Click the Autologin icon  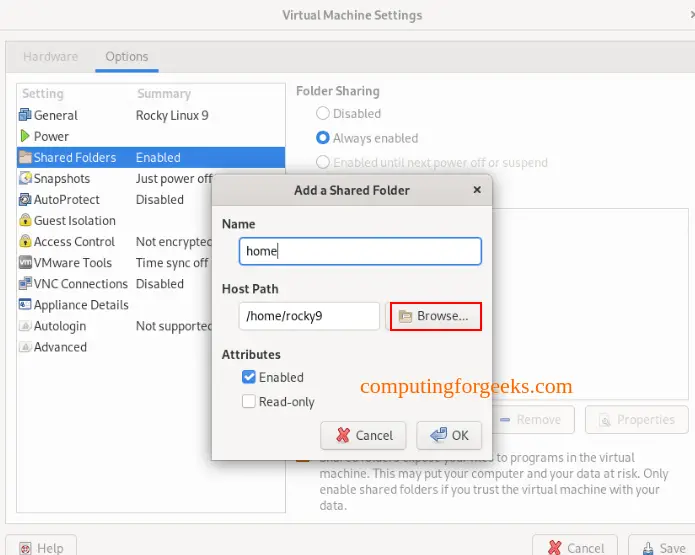[25, 326]
